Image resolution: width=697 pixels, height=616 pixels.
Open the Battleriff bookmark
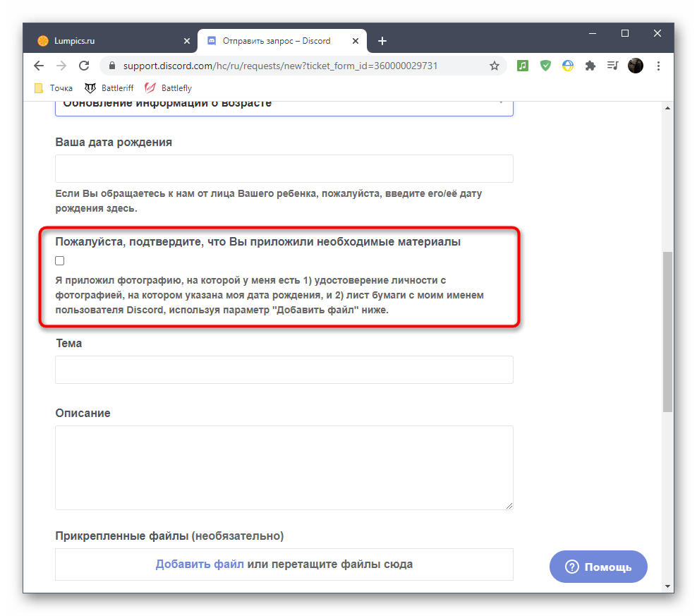coord(109,88)
